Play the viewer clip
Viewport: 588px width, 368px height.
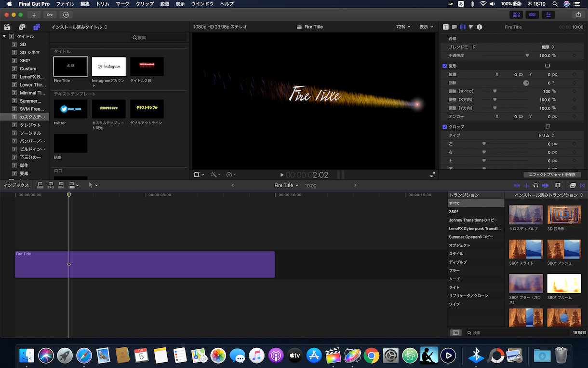pyautogui.click(x=282, y=175)
